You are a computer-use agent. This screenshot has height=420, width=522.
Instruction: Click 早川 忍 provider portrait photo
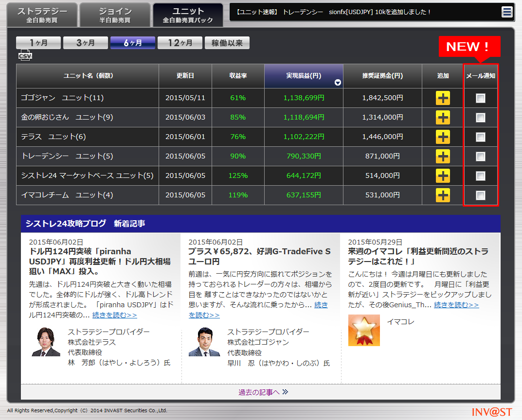204,342
